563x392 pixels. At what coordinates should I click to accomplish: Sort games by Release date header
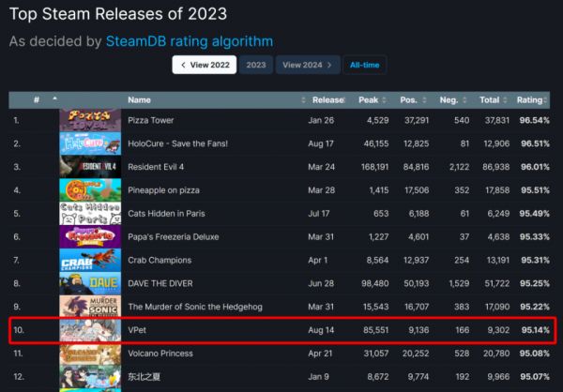pos(327,100)
